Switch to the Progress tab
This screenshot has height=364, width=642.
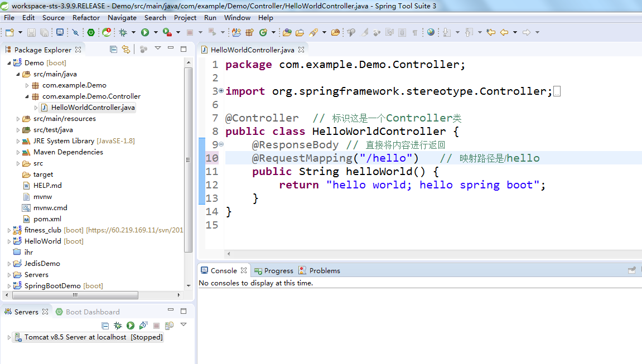pos(273,270)
